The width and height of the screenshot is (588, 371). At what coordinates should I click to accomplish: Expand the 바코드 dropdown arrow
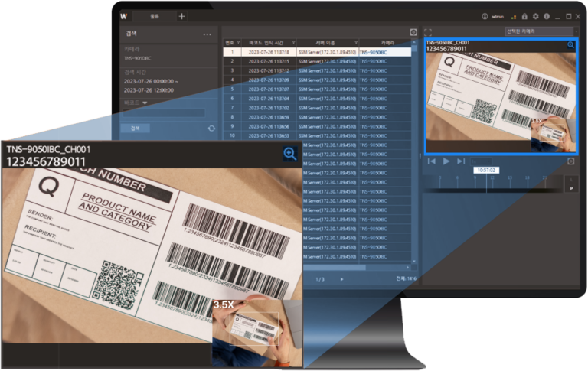pyautogui.click(x=145, y=103)
